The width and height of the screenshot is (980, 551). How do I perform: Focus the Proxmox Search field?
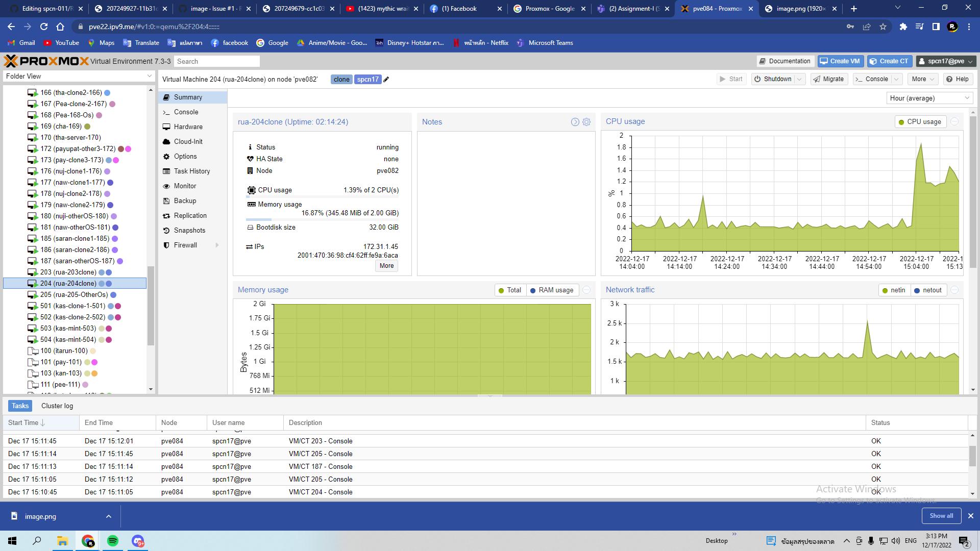(217, 62)
